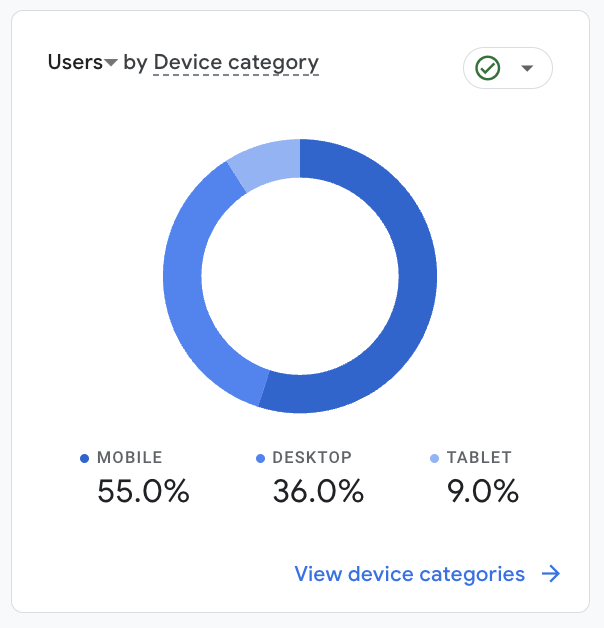Image resolution: width=604 pixels, height=628 pixels.
Task: Click arrow icon beside View device categories
Action: (550, 573)
